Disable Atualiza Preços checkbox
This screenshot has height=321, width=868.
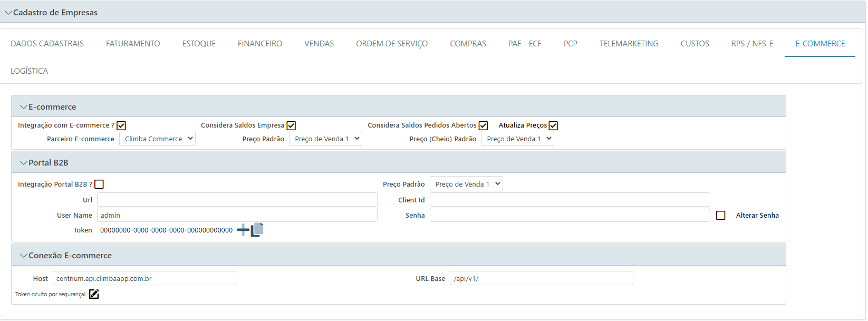553,125
